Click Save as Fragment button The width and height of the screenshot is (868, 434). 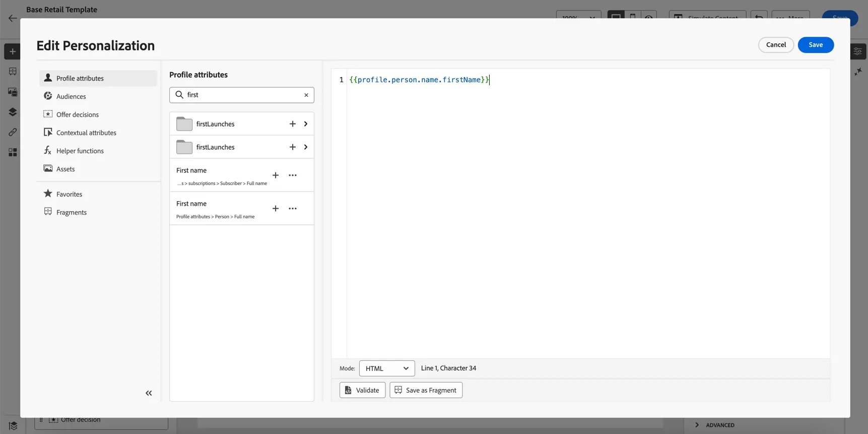426,390
